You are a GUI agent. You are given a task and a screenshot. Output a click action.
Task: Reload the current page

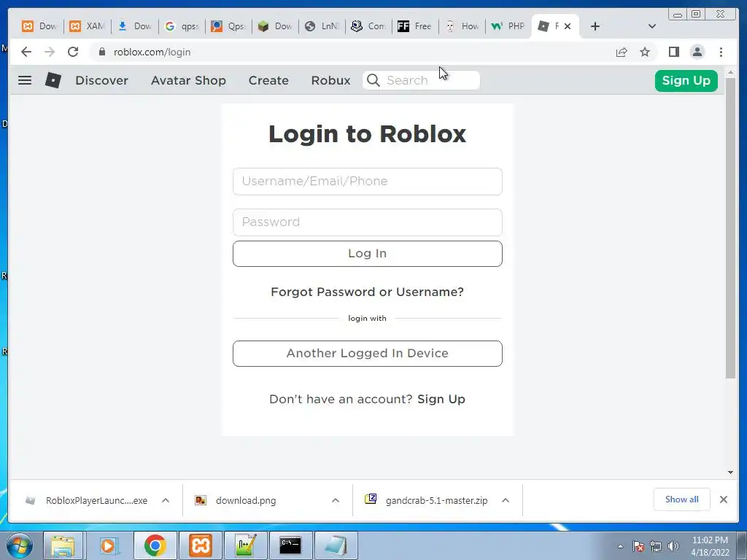coord(73,52)
